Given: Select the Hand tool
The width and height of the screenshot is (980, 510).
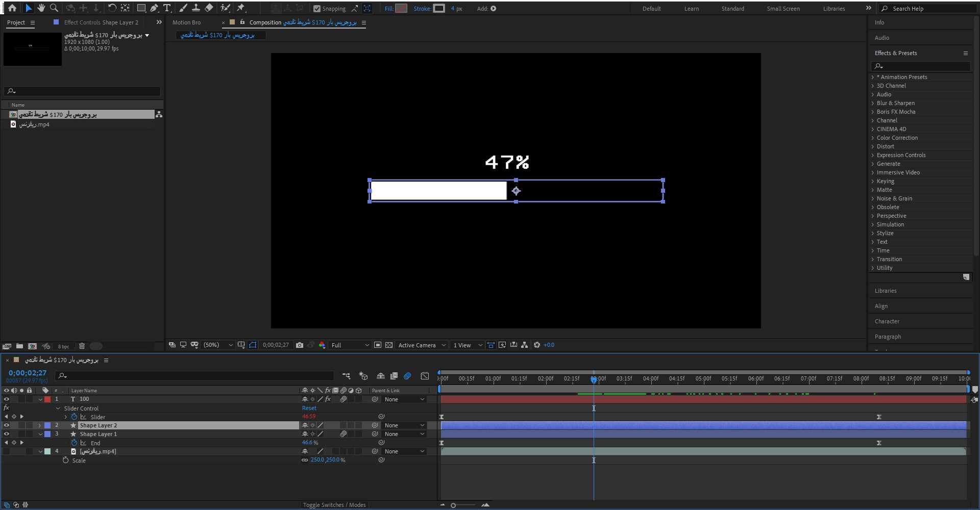Looking at the screenshot, I should coord(41,8).
